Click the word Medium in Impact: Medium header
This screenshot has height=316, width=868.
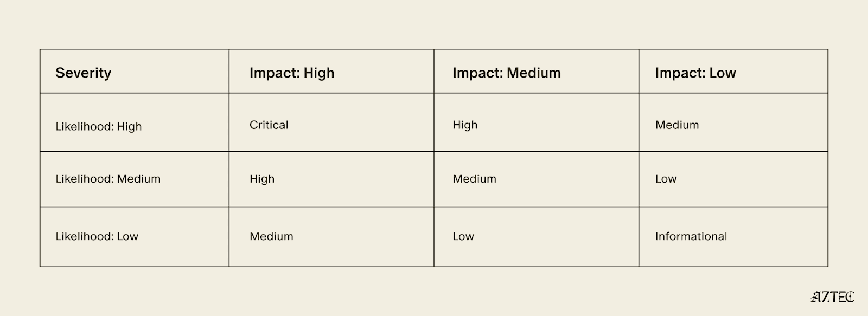tap(533, 73)
